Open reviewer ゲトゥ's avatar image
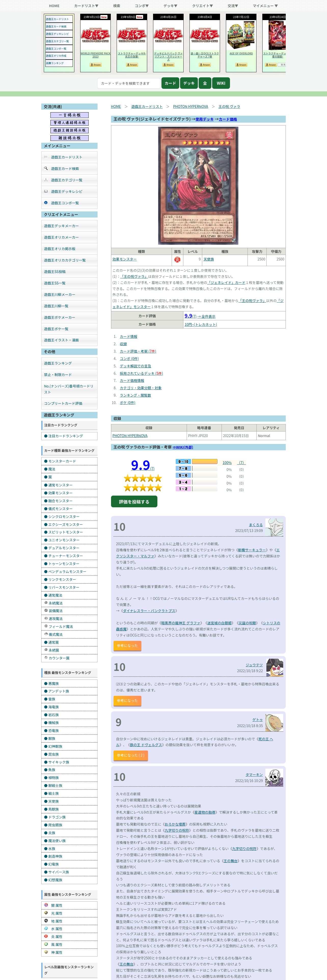Viewport: 327px width, 980px height. click(274, 723)
